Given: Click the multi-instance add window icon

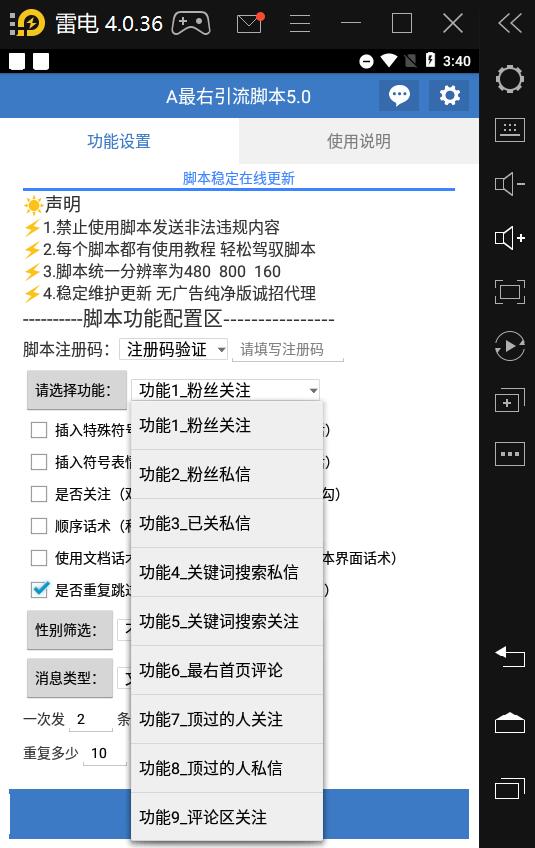Looking at the screenshot, I should click(x=510, y=401).
